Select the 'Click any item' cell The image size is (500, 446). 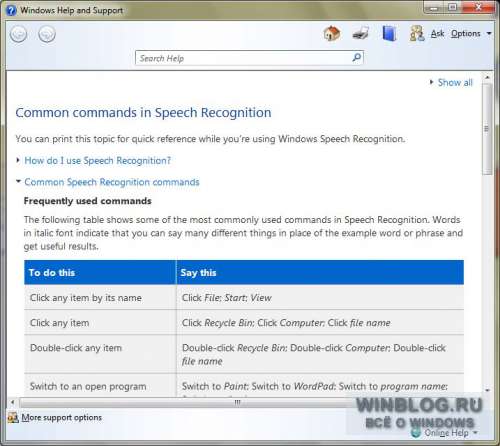point(100,323)
